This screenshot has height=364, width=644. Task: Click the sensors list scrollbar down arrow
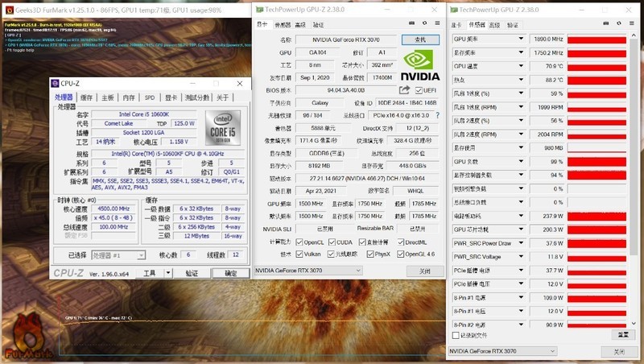click(x=634, y=324)
